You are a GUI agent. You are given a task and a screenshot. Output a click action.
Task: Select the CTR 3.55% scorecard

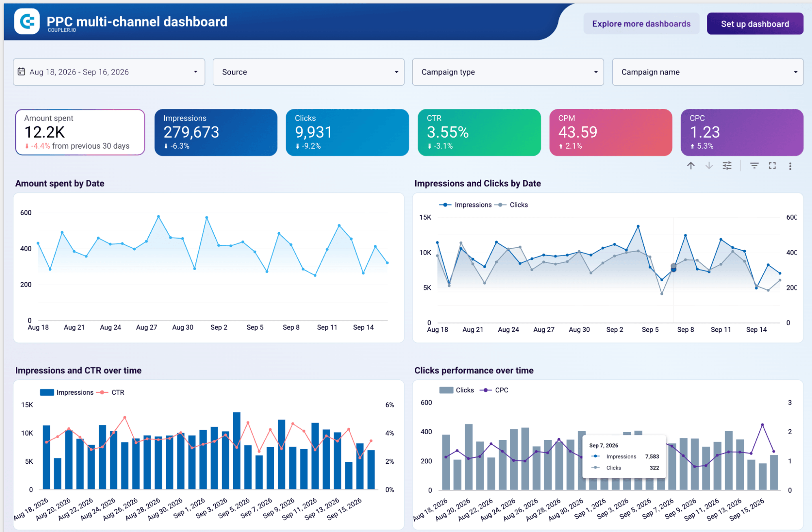[x=479, y=132]
